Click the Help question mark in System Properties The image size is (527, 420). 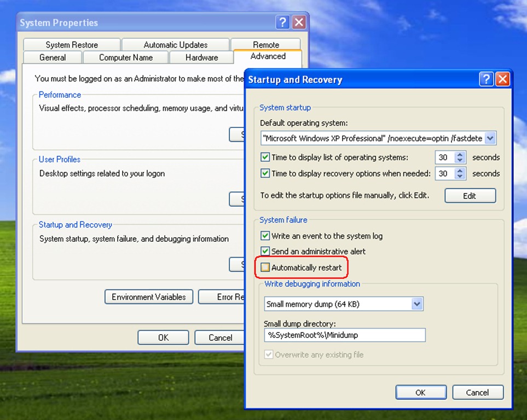tap(283, 22)
